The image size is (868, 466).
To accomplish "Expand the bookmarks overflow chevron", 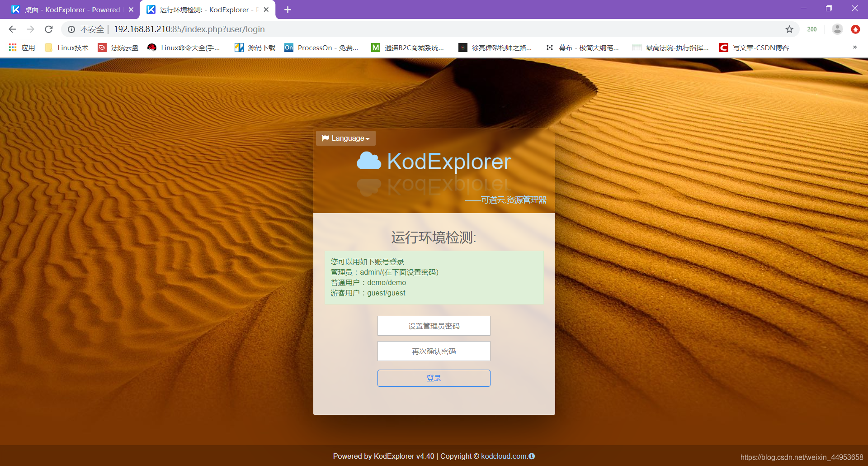I will tap(855, 47).
